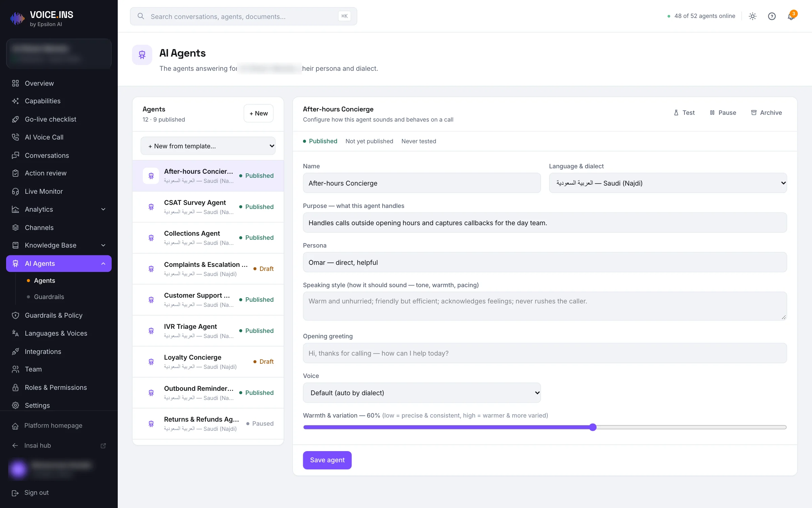This screenshot has height=508, width=812.
Task: Click the Guardrails & Policy shield icon
Action: click(16, 315)
